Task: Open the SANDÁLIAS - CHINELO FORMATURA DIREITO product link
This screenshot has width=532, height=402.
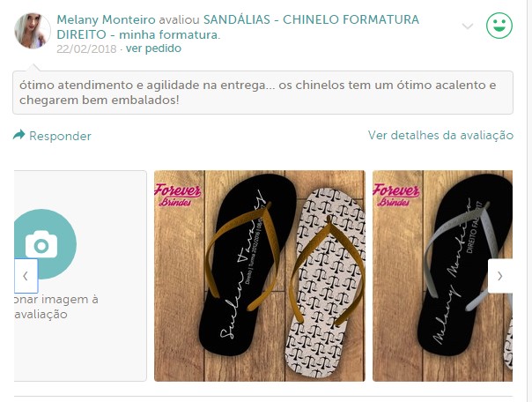Action: tap(238, 27)
